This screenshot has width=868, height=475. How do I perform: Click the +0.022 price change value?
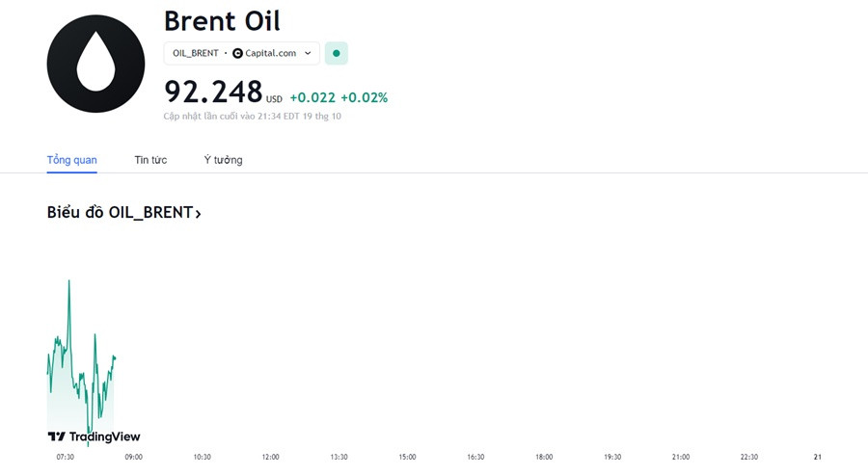click(312, 98)
